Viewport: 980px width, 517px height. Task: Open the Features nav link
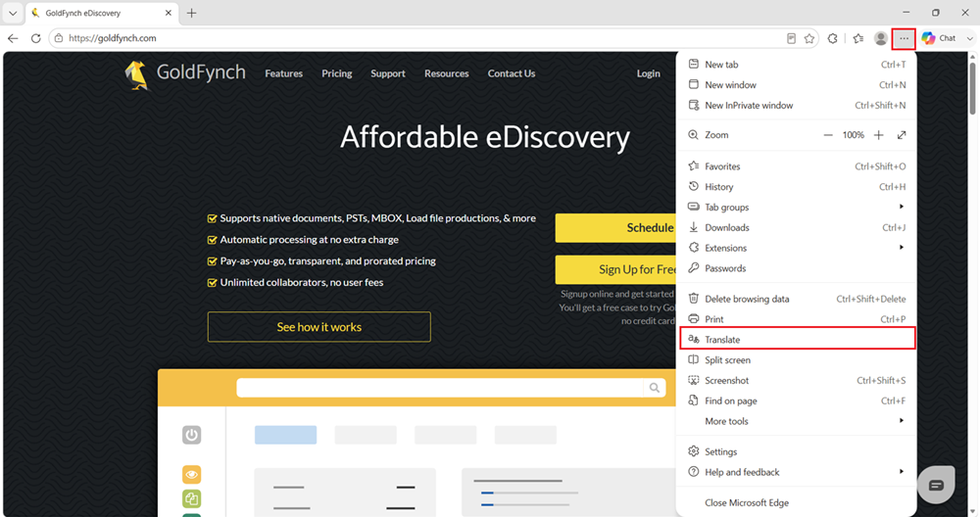284,73
